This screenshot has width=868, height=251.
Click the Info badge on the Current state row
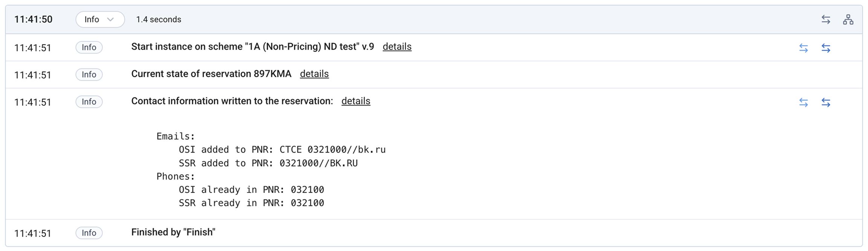(89, 75)
